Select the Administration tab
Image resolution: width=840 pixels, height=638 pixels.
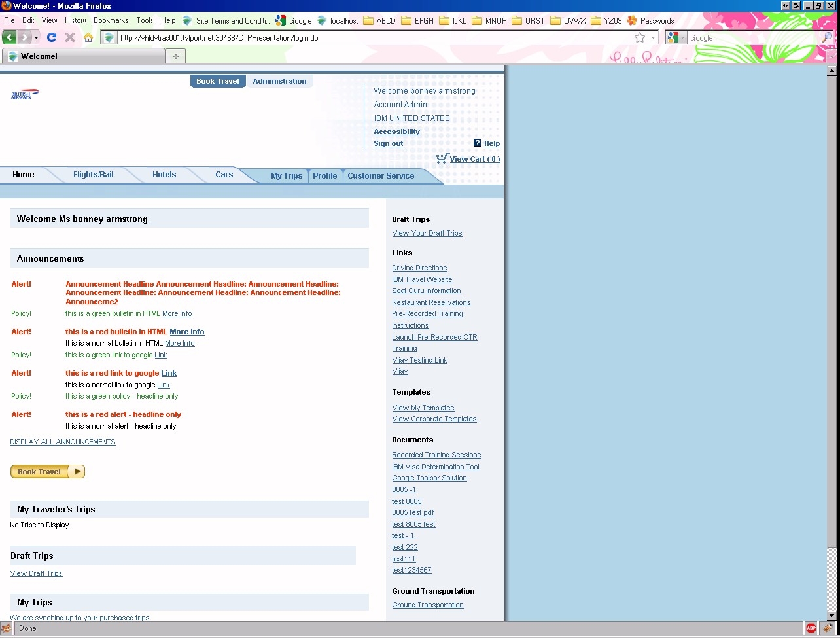pyautogui.click(x=279, y=81)
